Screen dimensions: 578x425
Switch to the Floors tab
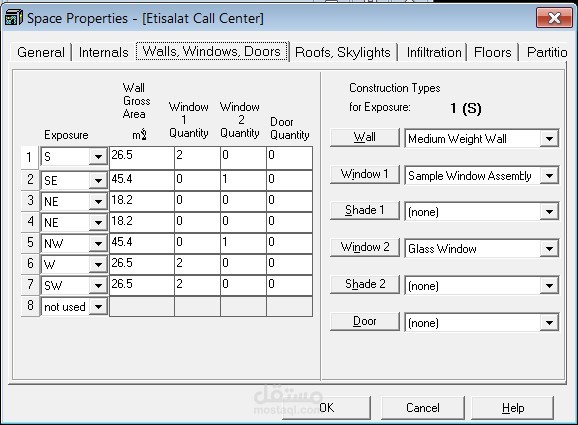[x=492, y=52]
